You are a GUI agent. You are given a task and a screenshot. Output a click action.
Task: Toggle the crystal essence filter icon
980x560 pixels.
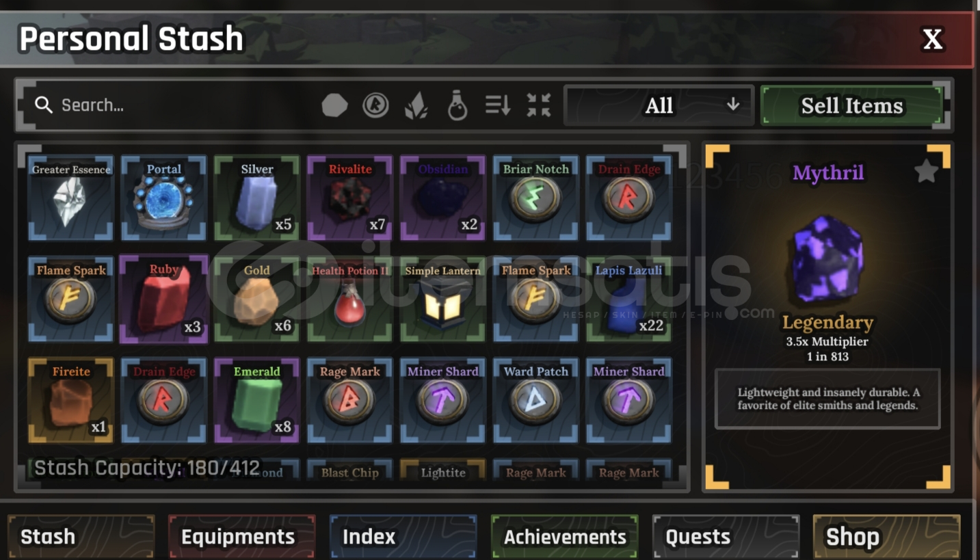[416, 106]
